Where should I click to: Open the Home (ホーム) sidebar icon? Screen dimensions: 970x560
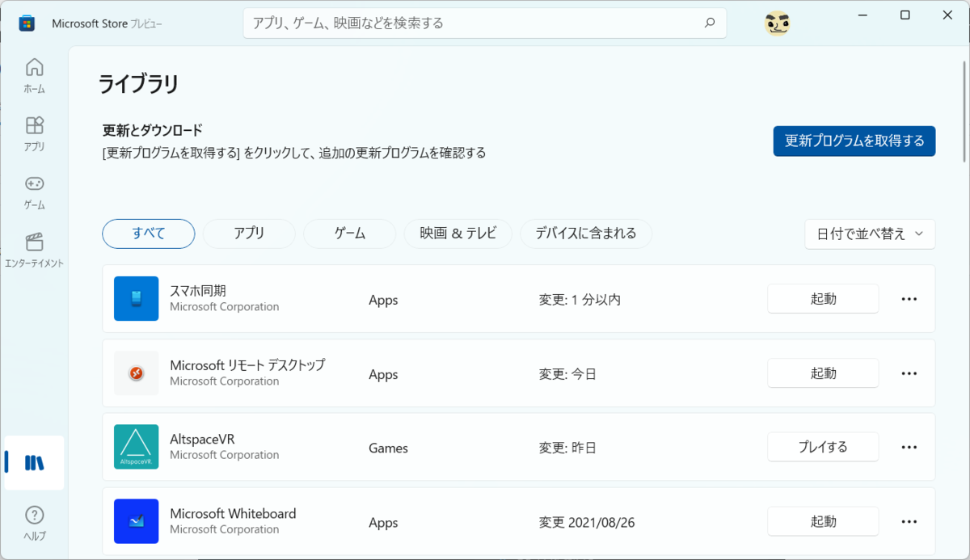[34, 76]
